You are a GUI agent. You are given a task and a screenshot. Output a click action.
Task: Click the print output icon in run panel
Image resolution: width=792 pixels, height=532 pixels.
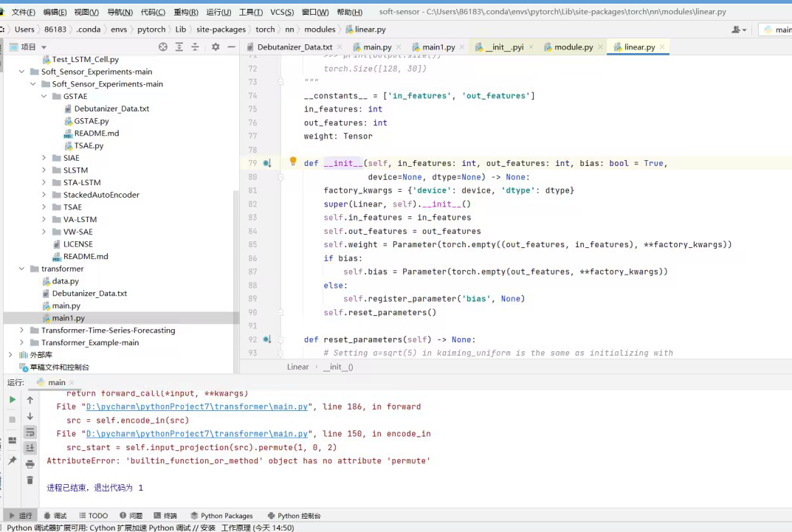coord(30,464)
